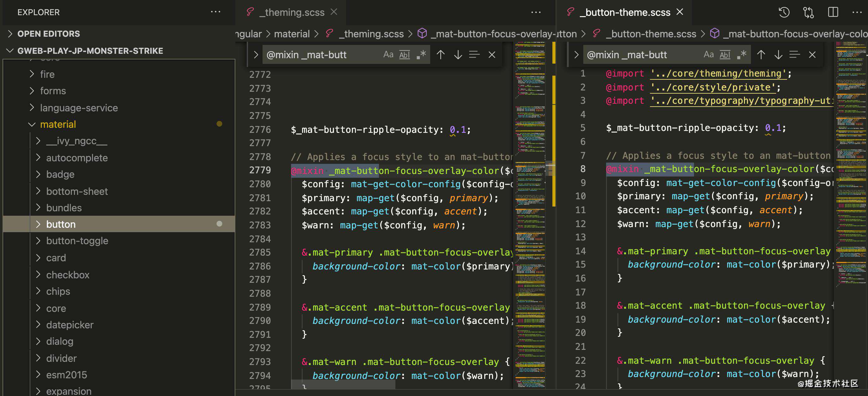This screenshot has width=868, height=396.
Task: Toggle Match Whole Word in right find widget
Action: pyautogui.click(x=725, y=55)
